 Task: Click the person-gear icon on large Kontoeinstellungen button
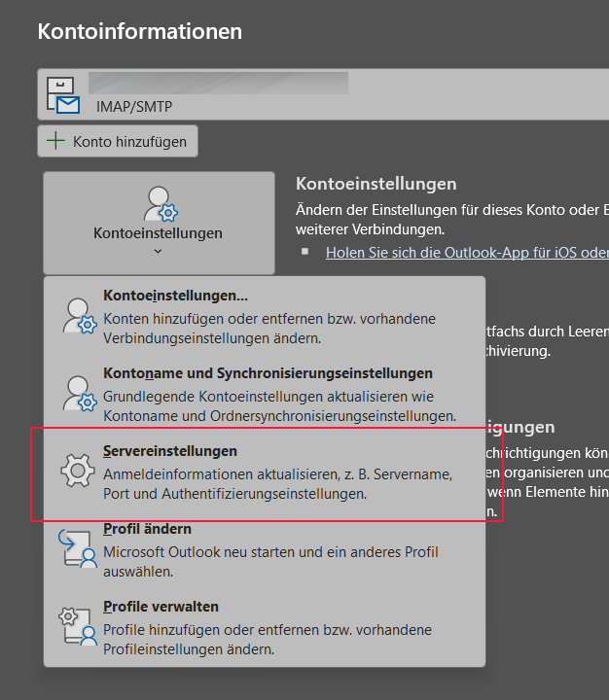click(159, 202)
